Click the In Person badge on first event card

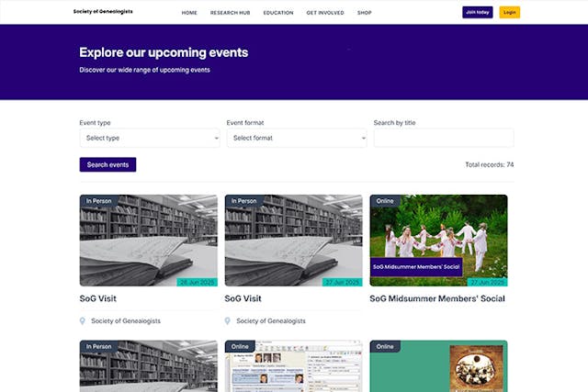[x=98, y=201]
